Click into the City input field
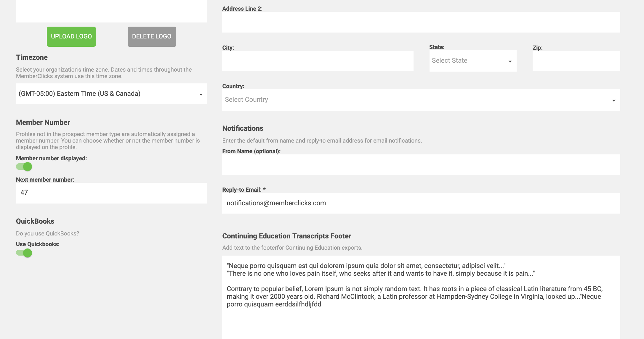 pos(318,61)
